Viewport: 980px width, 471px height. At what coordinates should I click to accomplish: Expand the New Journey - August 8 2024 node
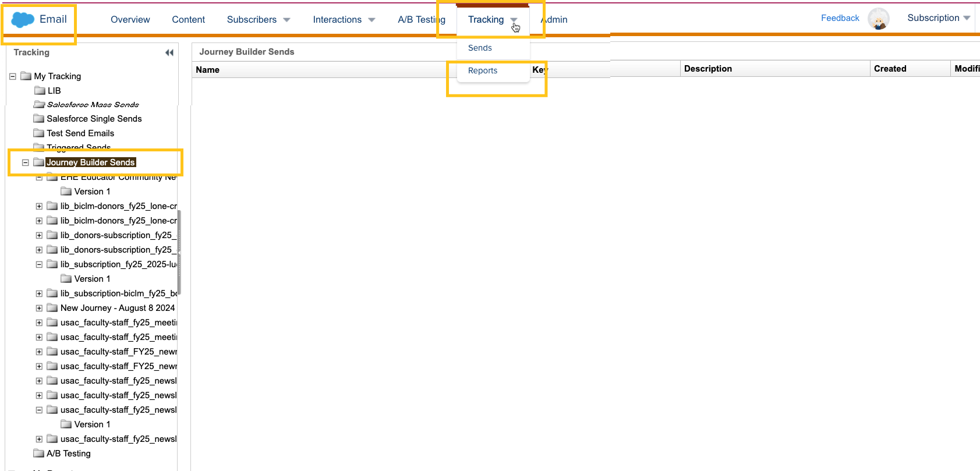tap(39, 308)
